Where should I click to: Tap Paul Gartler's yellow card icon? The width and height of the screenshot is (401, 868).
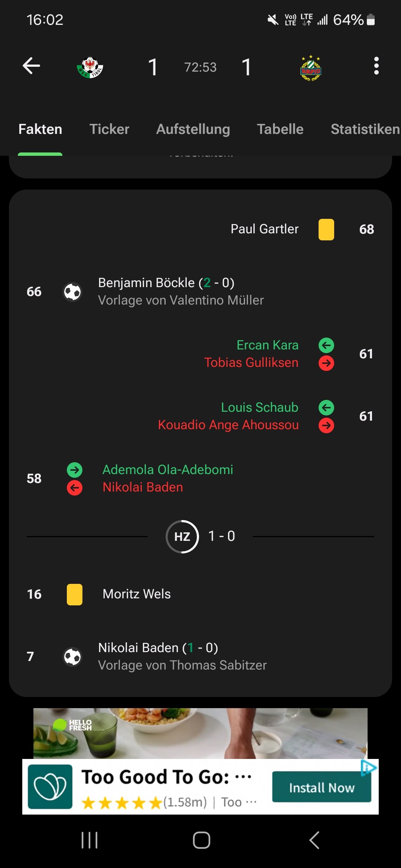pos(326,230)
